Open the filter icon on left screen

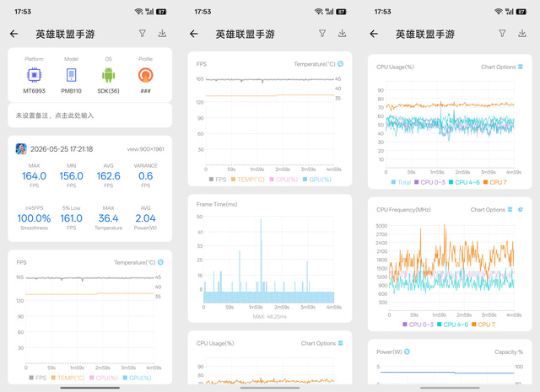pyautogui.click(x=143, y=34)
